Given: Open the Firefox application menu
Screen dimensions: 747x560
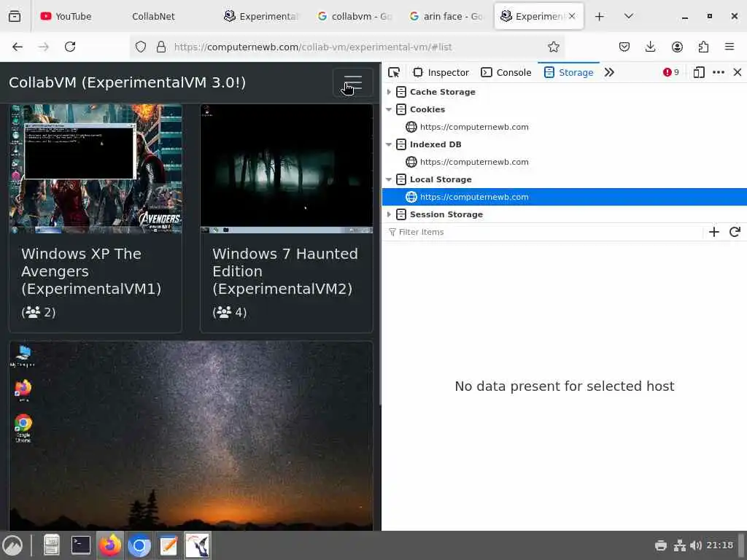Looking at the screenshot, I should (729, 47).
